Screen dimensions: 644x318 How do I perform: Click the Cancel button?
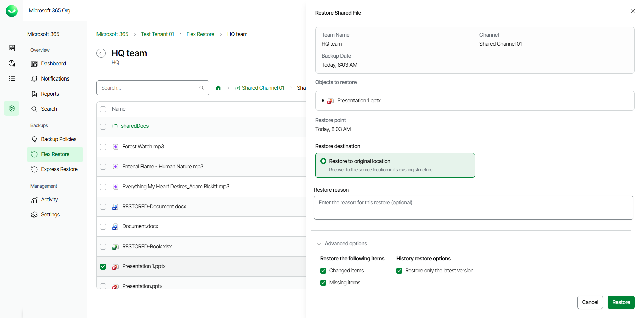click(x=590, y=302)
